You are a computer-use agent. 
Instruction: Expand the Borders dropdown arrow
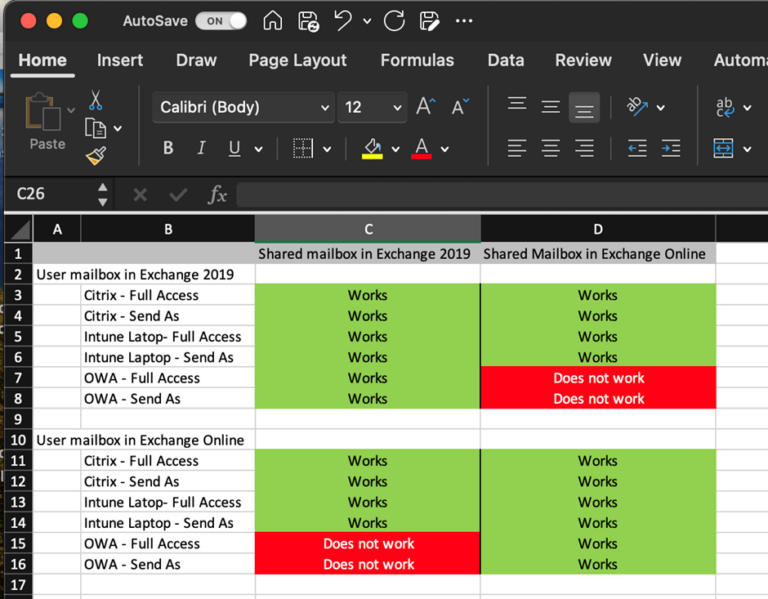point(327,149)
